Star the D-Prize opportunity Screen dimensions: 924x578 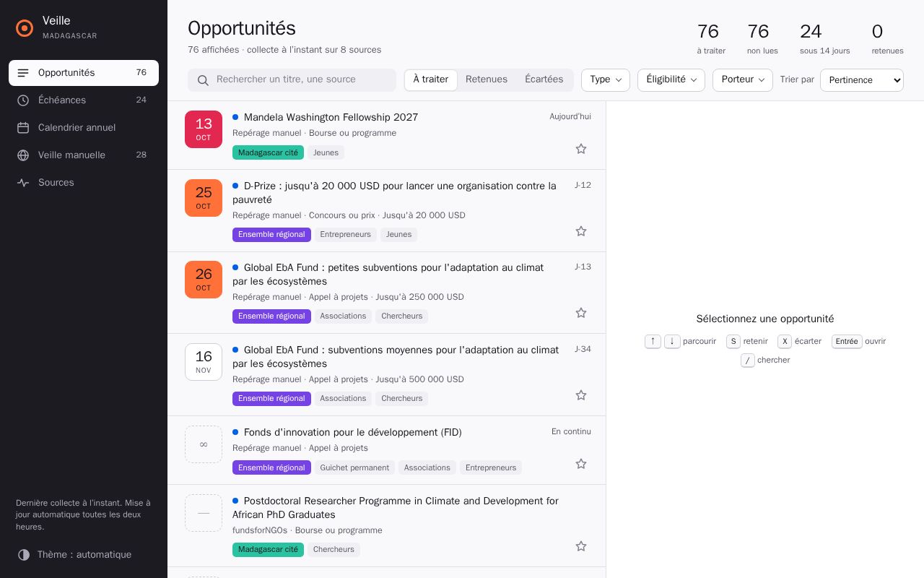pyautogui.click(x=581, y=231)
